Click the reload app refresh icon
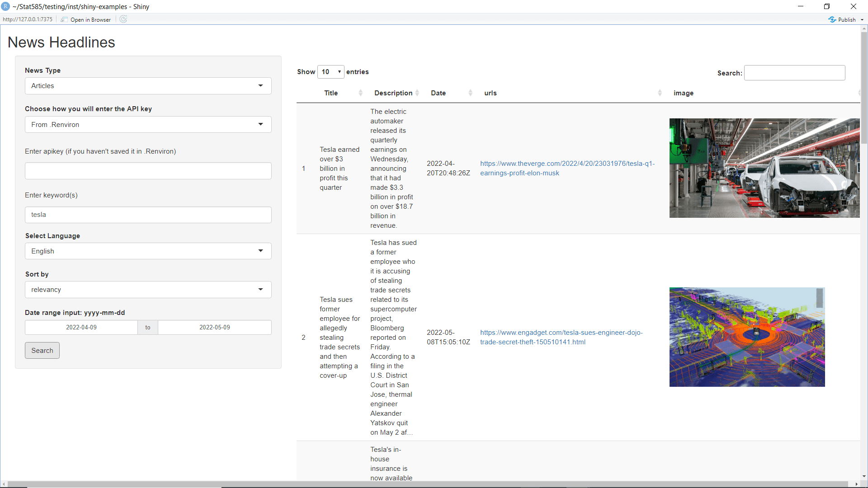 pos(123,19)
